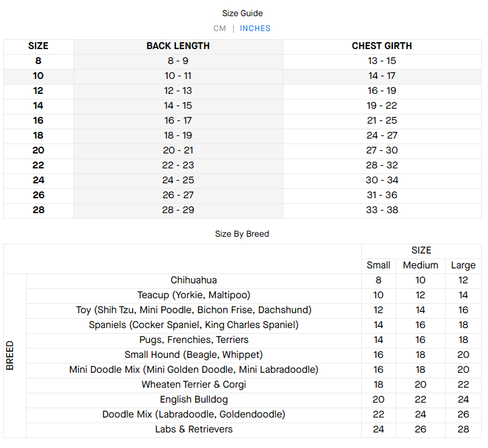
Task: Click the English Bulldog breed name
Action: [194, 400]
